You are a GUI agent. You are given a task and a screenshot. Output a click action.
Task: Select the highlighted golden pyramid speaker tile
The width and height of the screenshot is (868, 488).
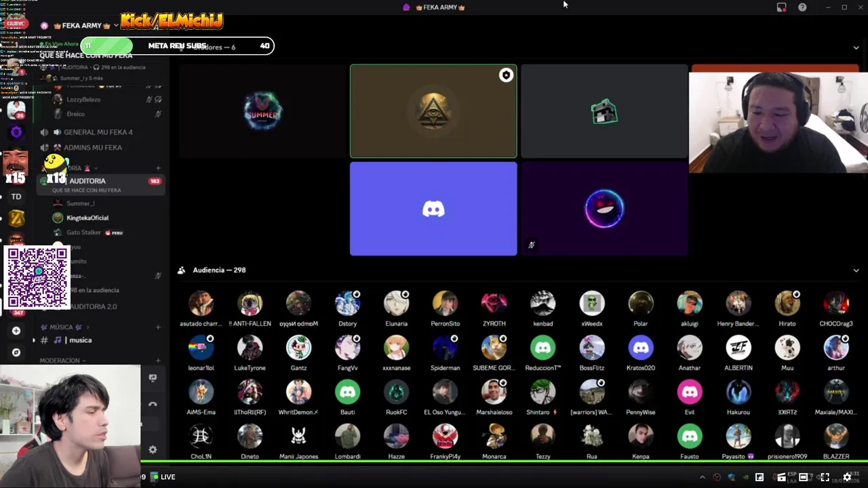pyautogui.click(x=433, y=111)
